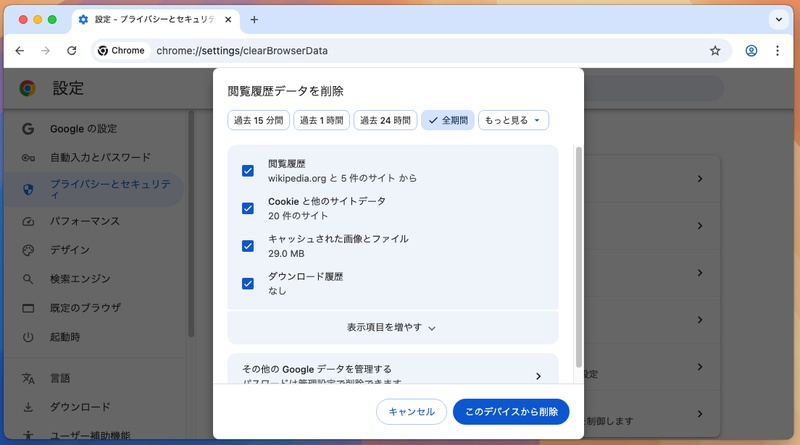This screenshot has width=800, height=445.
Task: Click the 29.0 MB cache size text
Action: pyautogui.click(x=286, y=254)
